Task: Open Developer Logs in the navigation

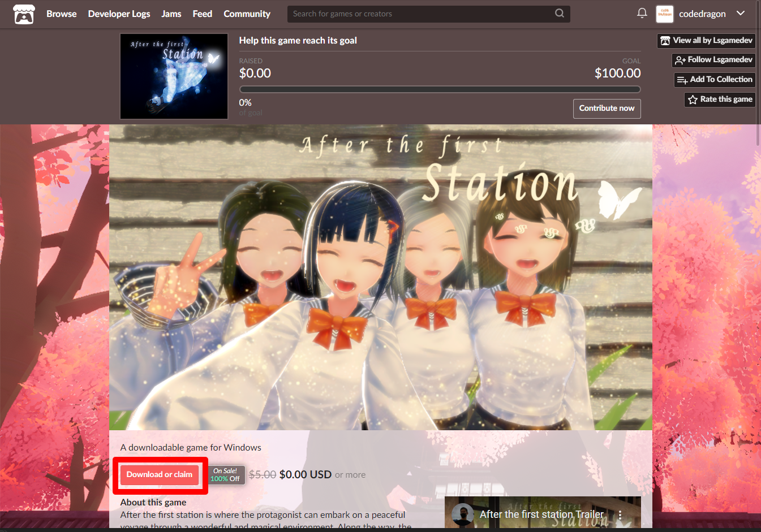Action: click(119, 14)
